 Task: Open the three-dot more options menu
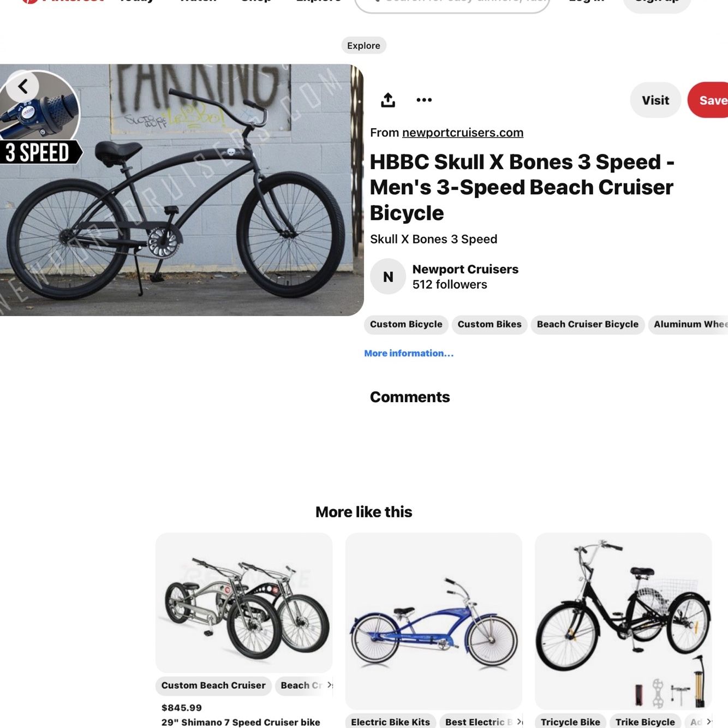coord(424,100)
